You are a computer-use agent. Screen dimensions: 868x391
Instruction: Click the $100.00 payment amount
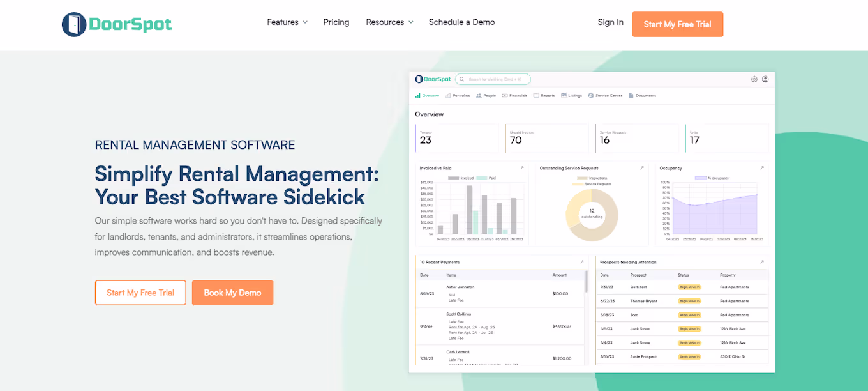click(x=560, y=293)
